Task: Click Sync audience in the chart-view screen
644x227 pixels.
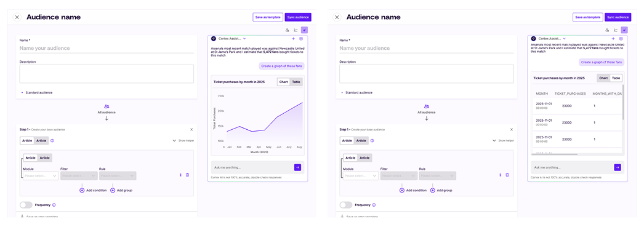Action: pos(298,17)
